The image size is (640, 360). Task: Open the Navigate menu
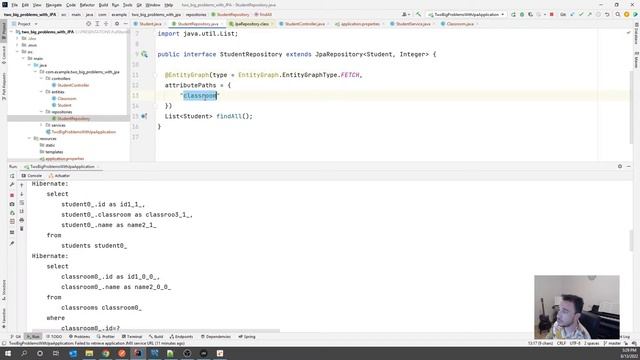point(53,5)
